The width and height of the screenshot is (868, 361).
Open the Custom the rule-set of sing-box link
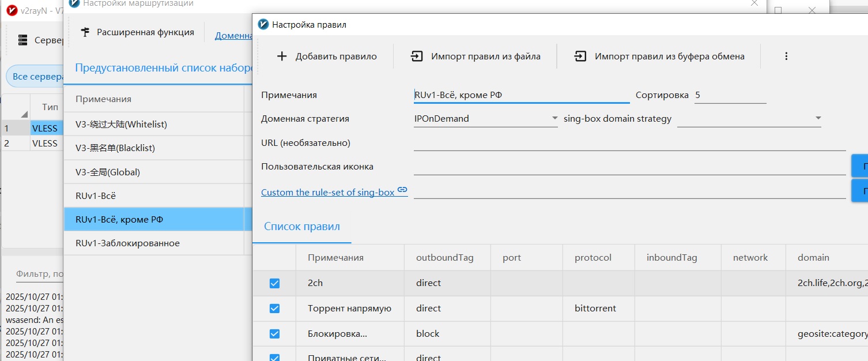[x=328, y=192]
